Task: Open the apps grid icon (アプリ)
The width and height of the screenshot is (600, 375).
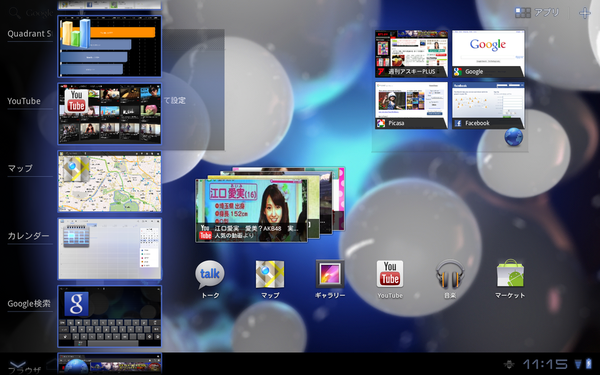Action: pos(523,13)
